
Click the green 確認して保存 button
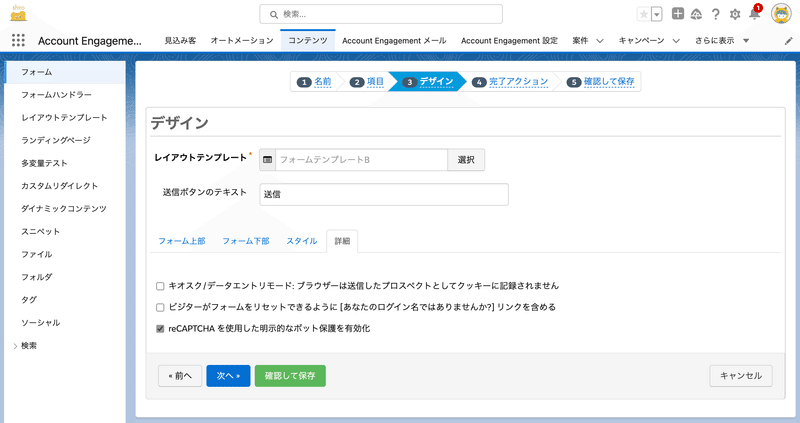[x=290, y=376]
